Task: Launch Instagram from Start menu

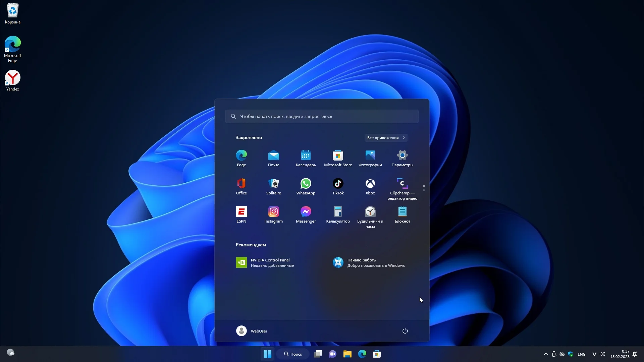Action: pyautogui.click(x=273, y=215)
